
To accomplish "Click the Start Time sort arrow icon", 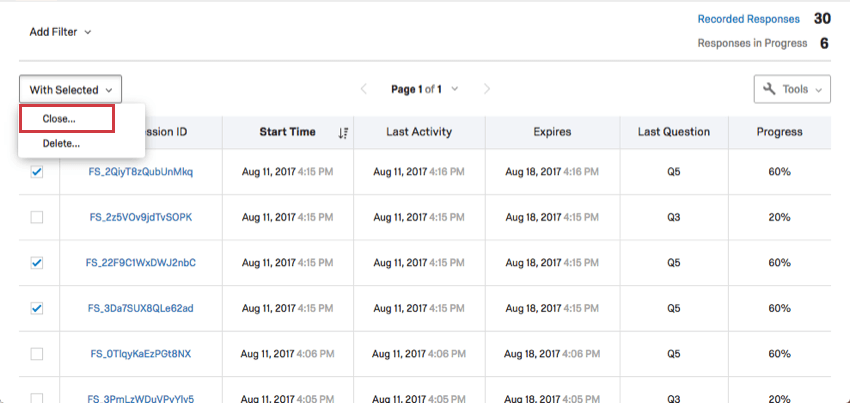I will click(343, 132).
